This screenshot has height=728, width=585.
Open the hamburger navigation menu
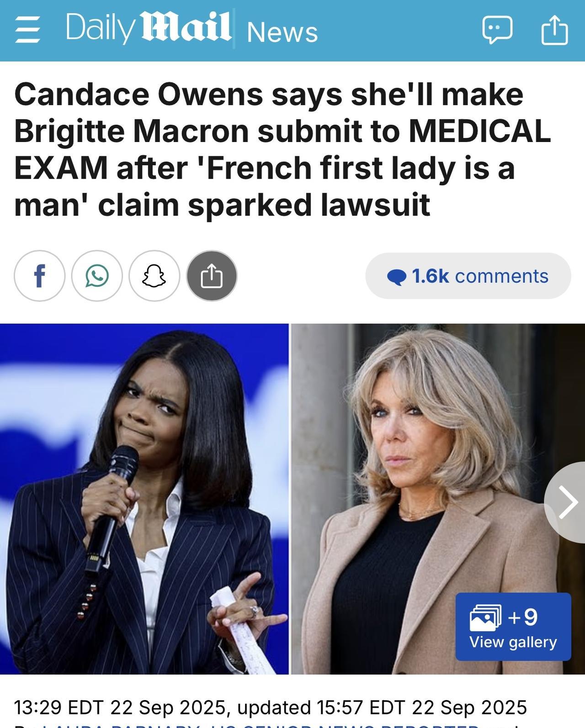(x=27, y=30)
